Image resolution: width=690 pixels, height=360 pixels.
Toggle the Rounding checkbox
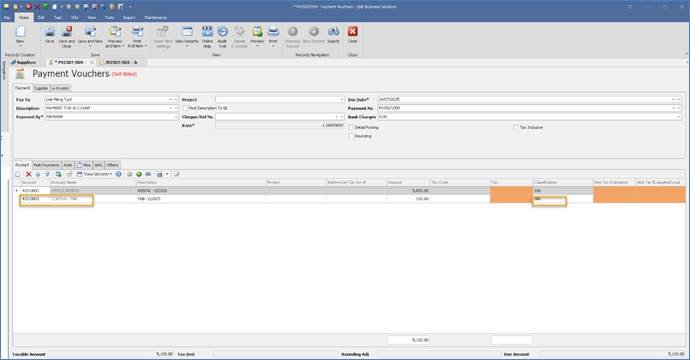pyautogui.click(x=351, y=136)
